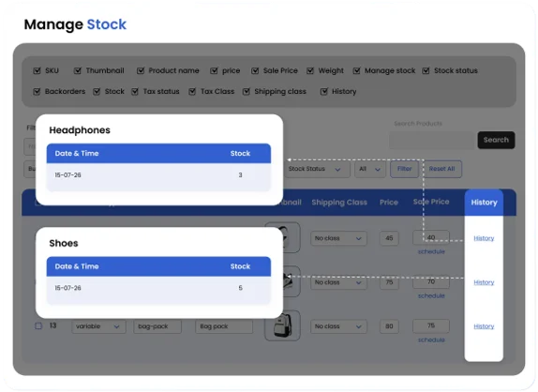The width and height of the screenshot is (538, 392).
Task: Uncheck the Shipping class checkbox
Action: [247, 91]
